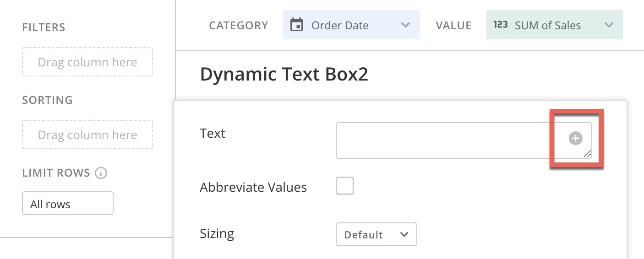Screen dimensions: 644x259
Task: Click the resize handle of the Text box
Action: 587,154
